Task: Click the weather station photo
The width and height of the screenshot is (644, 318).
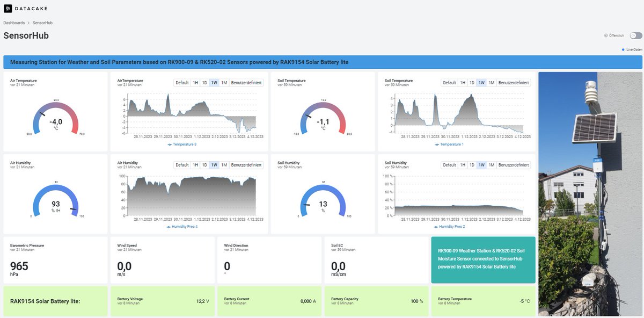Action: (590, 194)
